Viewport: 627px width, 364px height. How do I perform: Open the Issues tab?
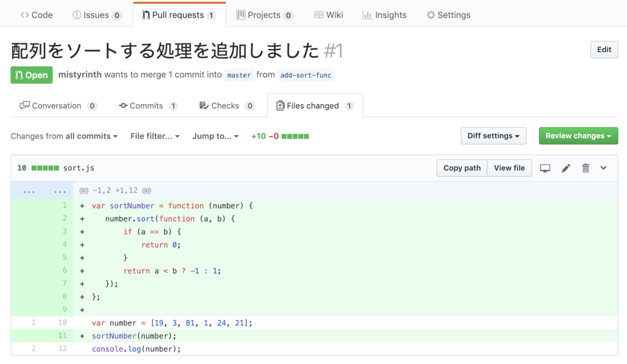pyautogui.click(x=97, y=15)
